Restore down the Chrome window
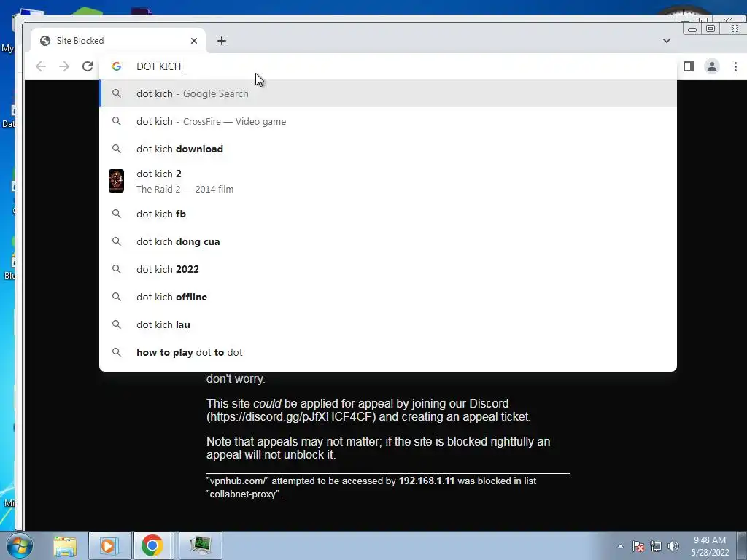The width and height of the screenshot is (747, 560). click(x=711, y=29)
